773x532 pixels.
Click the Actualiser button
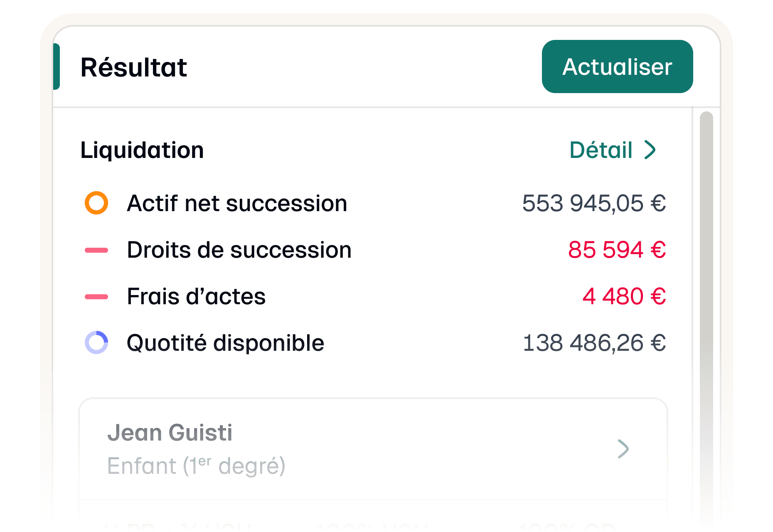[617, 66]
